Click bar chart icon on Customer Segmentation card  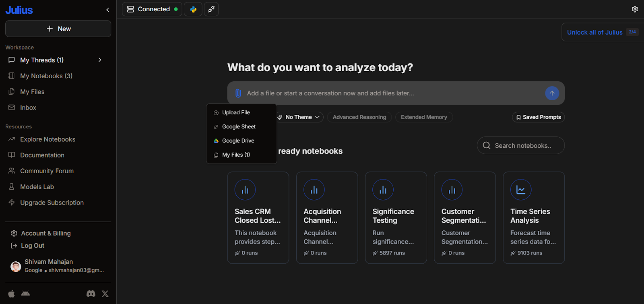pyautogui.click(x=452, y=190)
